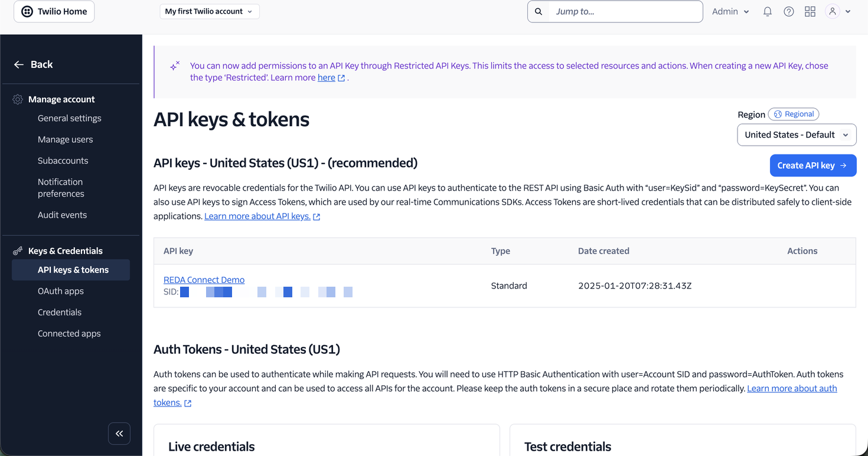Click into the 'Jump to...' search field
868x456 pixels.
click(x=626, y=11)
